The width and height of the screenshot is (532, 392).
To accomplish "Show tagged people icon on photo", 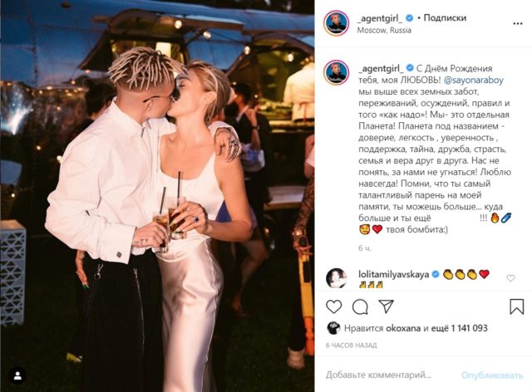I will [17, 375].
